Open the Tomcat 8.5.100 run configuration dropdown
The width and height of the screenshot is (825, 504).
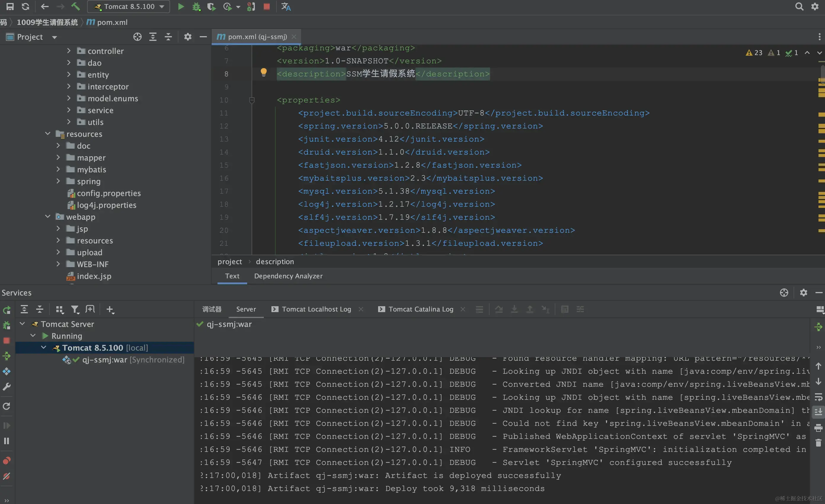coord(129,6)
